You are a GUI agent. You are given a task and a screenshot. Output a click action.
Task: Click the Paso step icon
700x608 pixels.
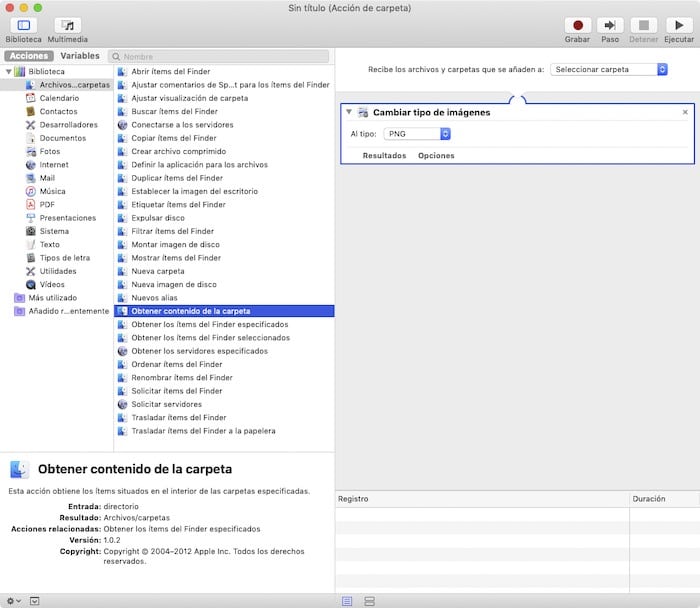tap(610, 25)
